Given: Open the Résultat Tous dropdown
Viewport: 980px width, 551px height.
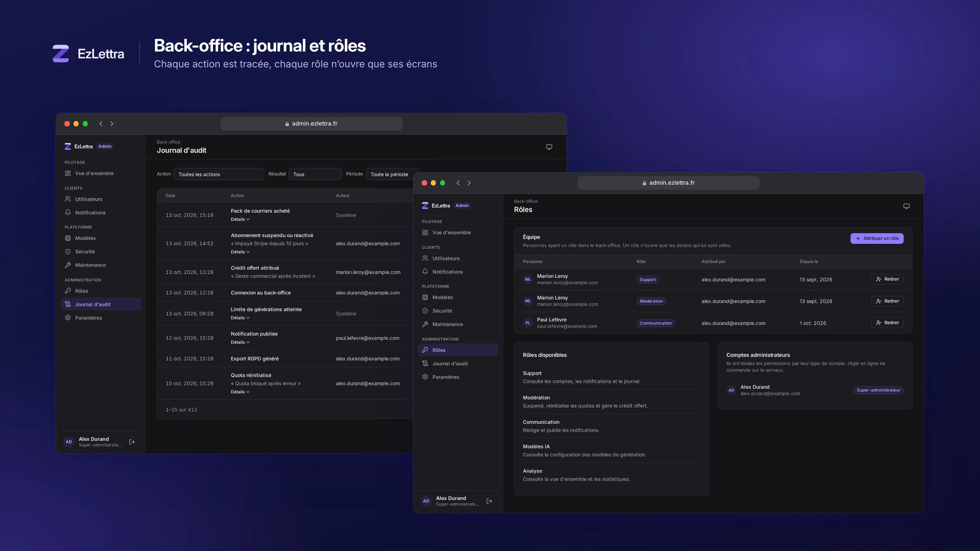Looking at the screenshot, I should (315, 174).
